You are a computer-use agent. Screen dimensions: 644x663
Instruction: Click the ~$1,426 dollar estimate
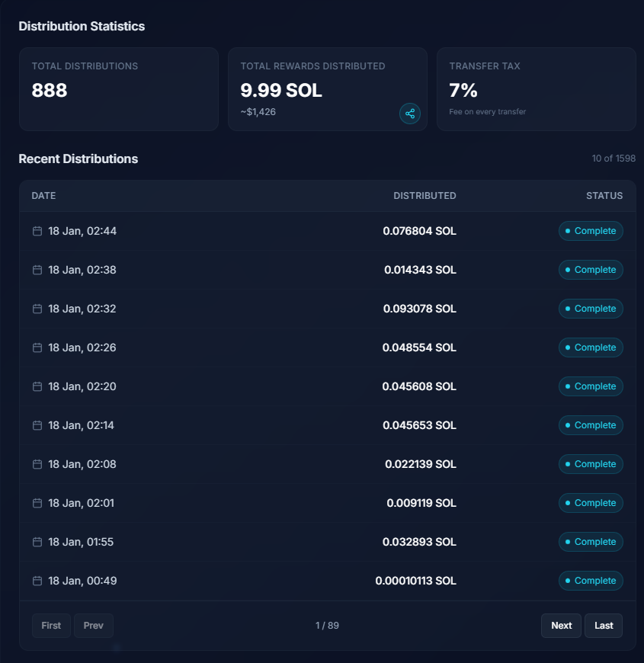[258, 112]
